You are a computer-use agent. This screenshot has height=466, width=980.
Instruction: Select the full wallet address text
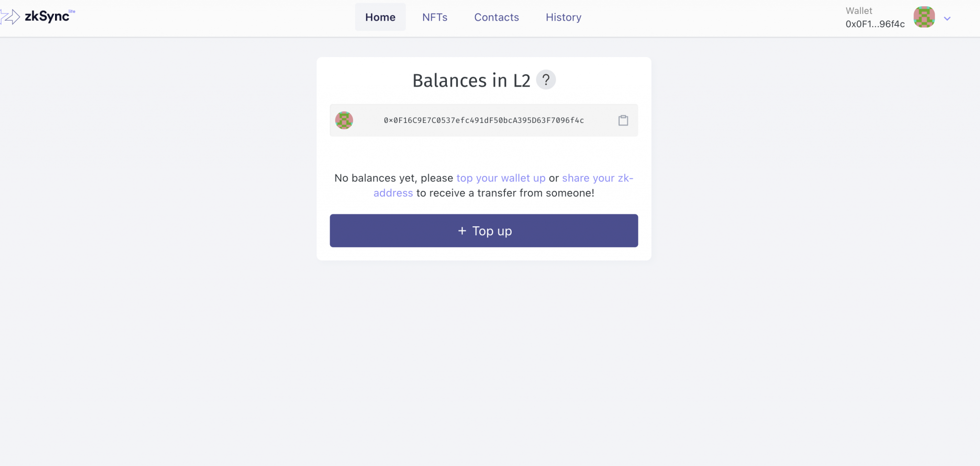(x=484, y=121)
